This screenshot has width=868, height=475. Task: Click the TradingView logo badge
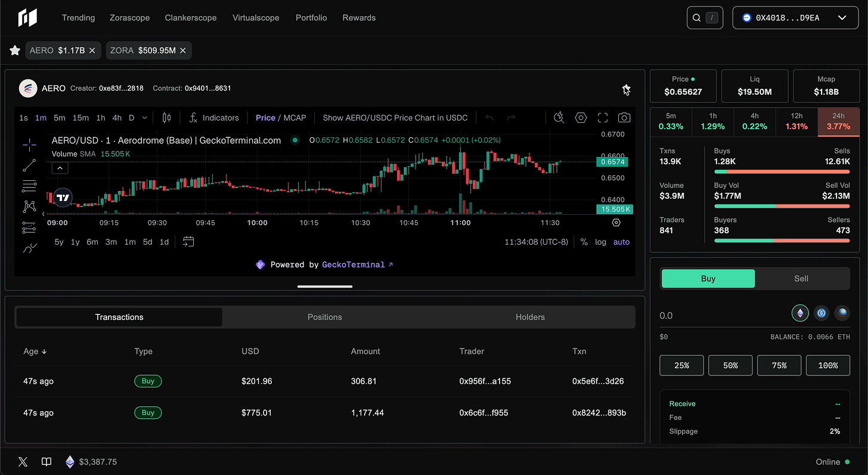click(63, 198)
